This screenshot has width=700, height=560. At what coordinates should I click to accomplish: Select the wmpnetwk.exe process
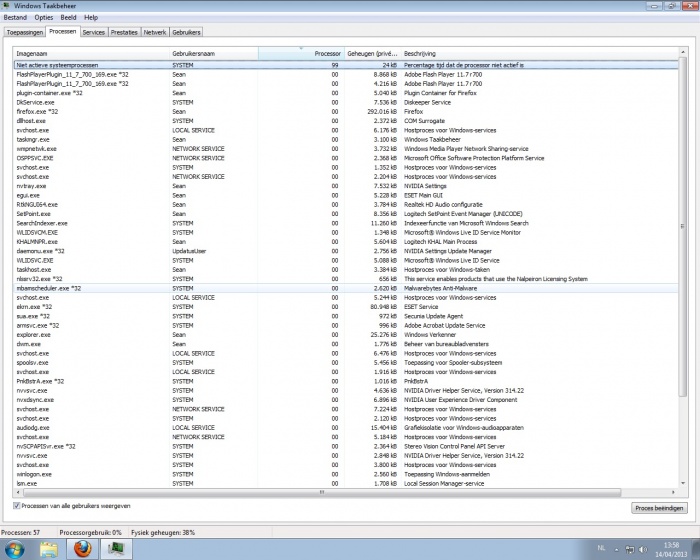click(x=346, y=149)
